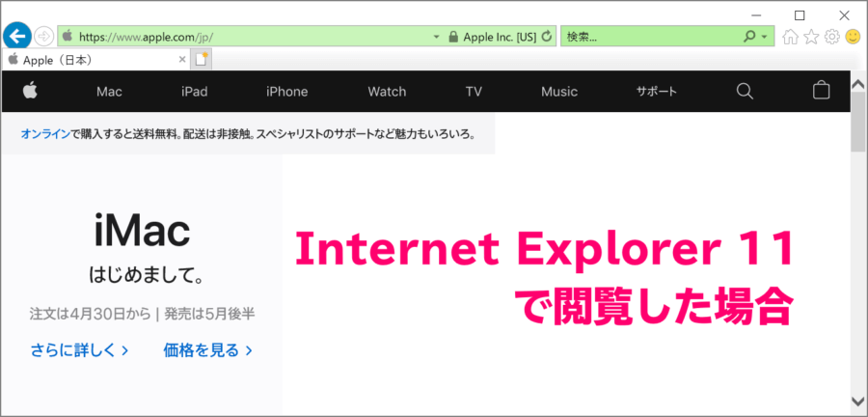The image size is (868, 417).
Task: Expand the search provider dropdown arrow
Action: point(765,37)
